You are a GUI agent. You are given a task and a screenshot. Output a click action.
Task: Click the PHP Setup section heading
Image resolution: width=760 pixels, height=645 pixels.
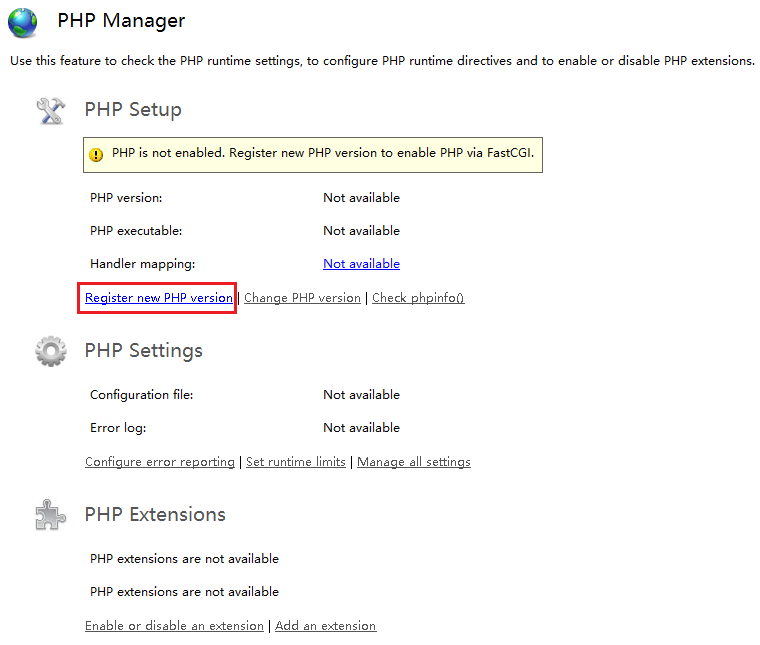tap(133, 110)
